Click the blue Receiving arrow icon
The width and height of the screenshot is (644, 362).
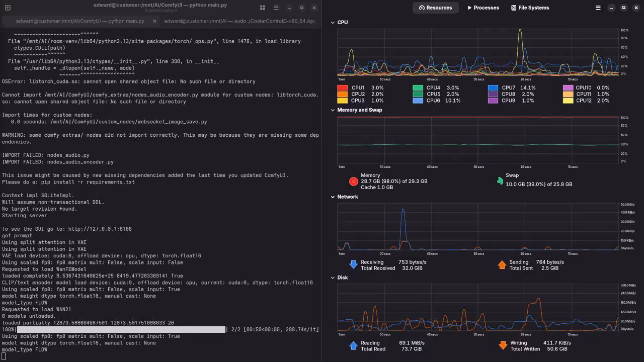[x=353, y=265]
